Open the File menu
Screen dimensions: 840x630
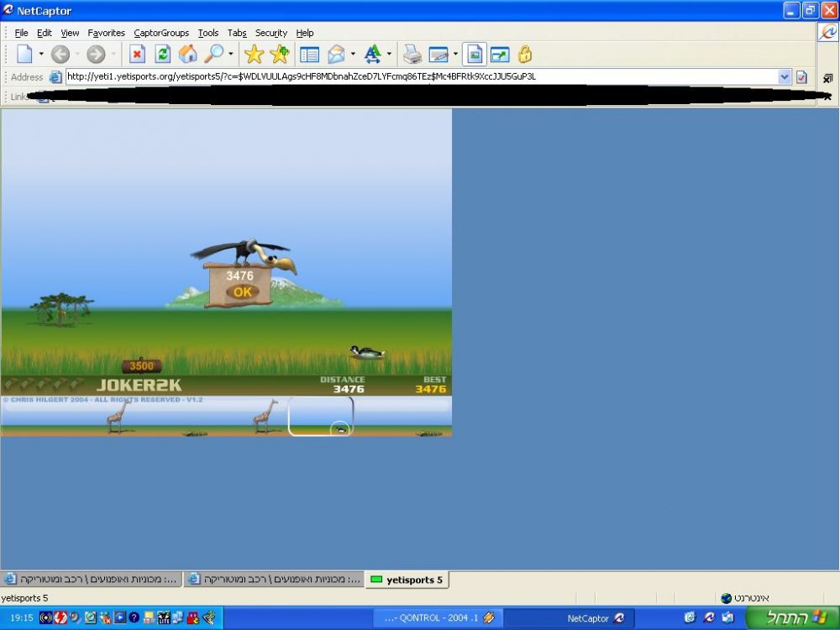[x=22, y=34]
